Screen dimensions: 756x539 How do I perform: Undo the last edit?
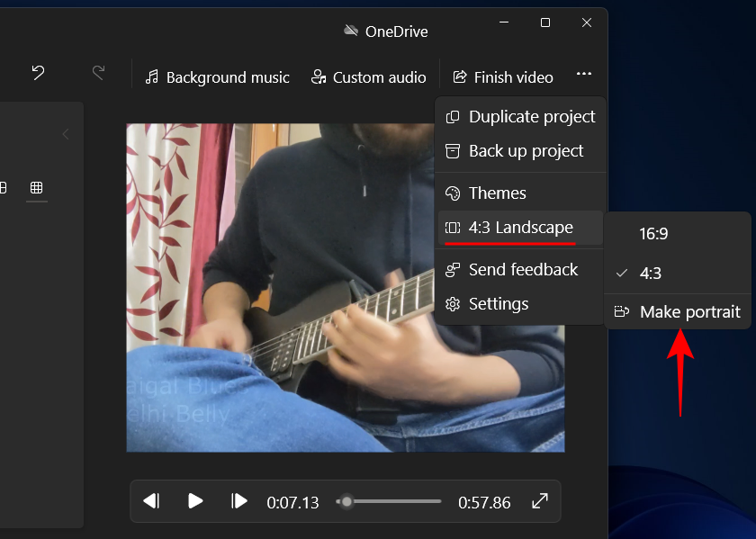point(37,72)
